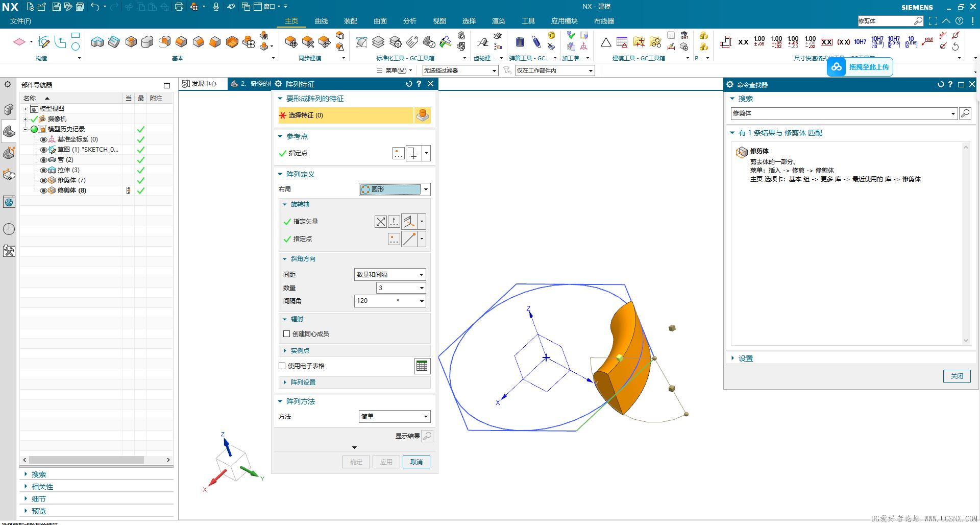Click the search magnifier in 命令查找器
980x525 pixels.
[965, 113]
